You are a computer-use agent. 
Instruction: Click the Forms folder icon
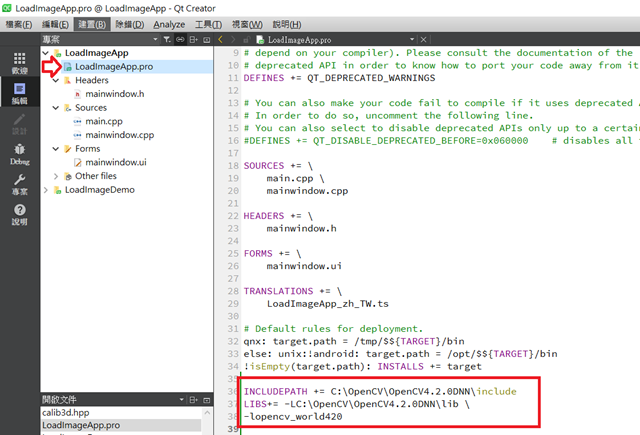click(68, 149)
